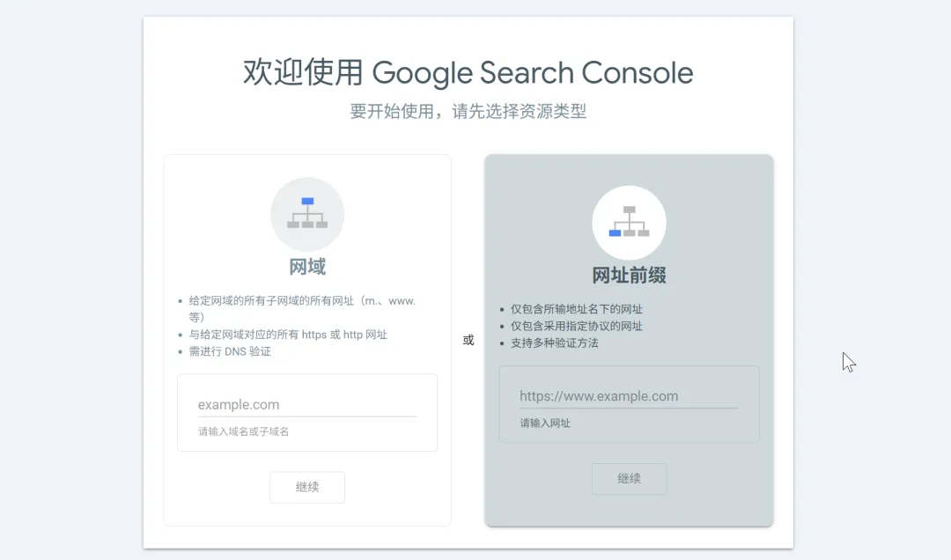Click the 欢迎使用 Google Search Console title
The width and height of the screenshot is (951, 560).
[x=468, y=73]
